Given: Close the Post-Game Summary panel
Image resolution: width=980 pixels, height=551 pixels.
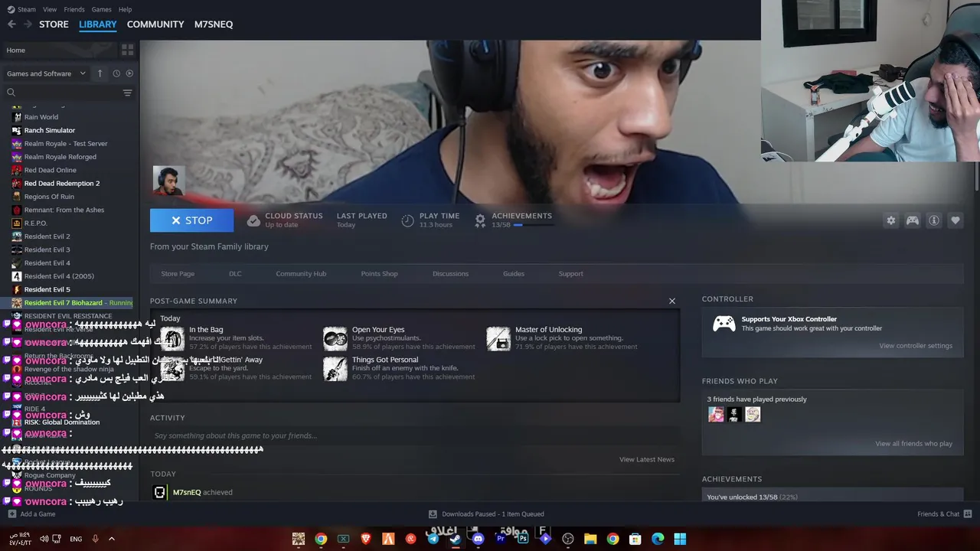Looking at the screenshot, I should [672, 301].
